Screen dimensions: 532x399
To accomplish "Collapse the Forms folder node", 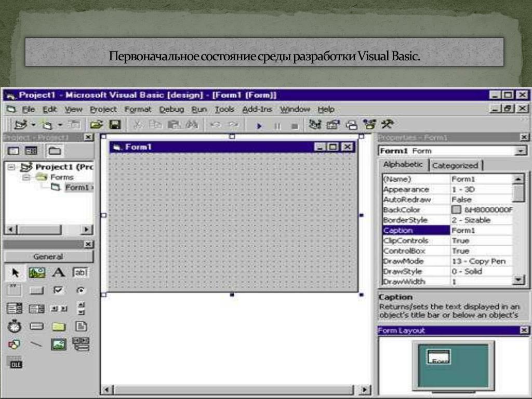I will tap(26, 177).
